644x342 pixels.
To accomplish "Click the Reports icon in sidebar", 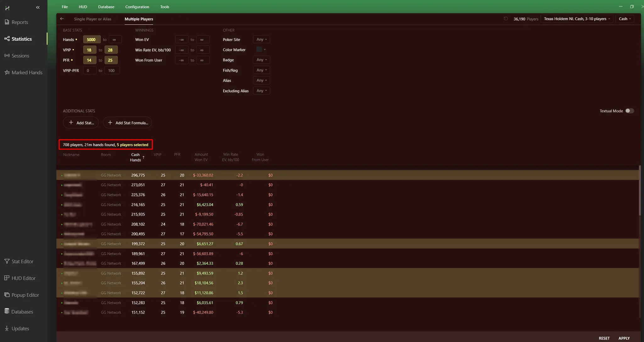I will [x=7, y=22].
